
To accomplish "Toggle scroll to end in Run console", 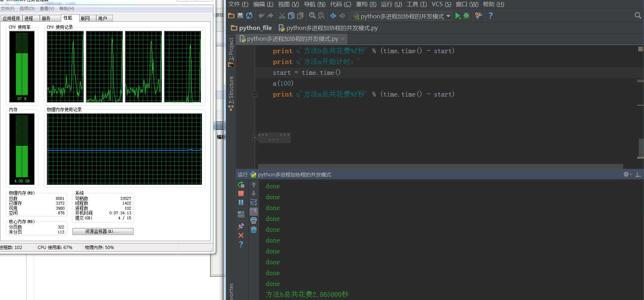I will [x=254, y=211].
